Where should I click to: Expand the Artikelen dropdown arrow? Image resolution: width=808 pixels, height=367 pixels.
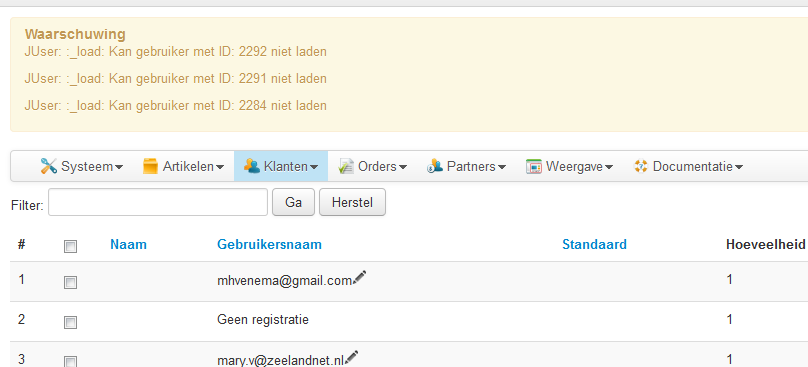pos(220,167)
